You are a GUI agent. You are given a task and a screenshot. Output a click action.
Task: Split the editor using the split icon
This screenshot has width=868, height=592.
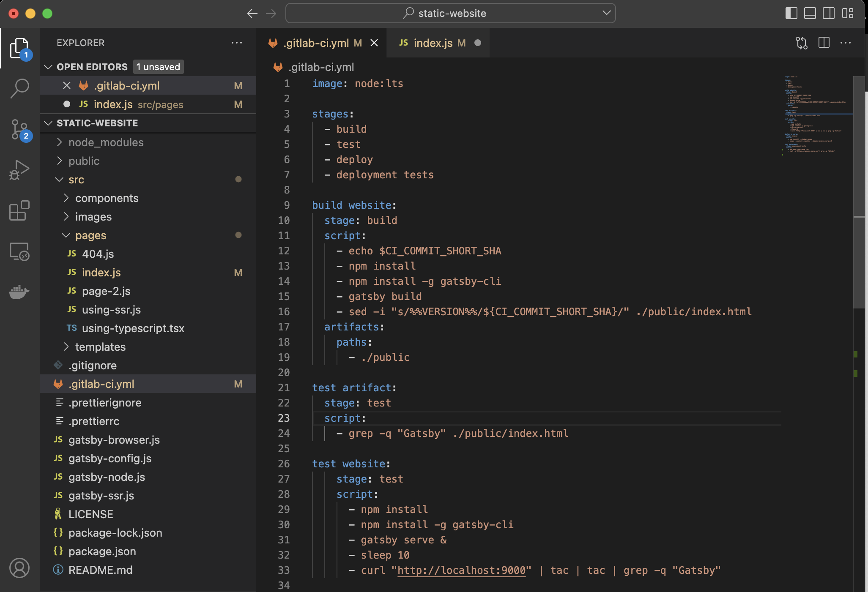point(824,43)
